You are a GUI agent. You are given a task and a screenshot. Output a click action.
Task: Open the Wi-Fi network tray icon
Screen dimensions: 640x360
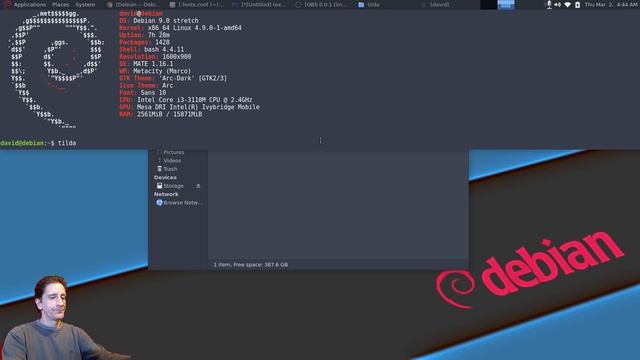pos(567,5)
